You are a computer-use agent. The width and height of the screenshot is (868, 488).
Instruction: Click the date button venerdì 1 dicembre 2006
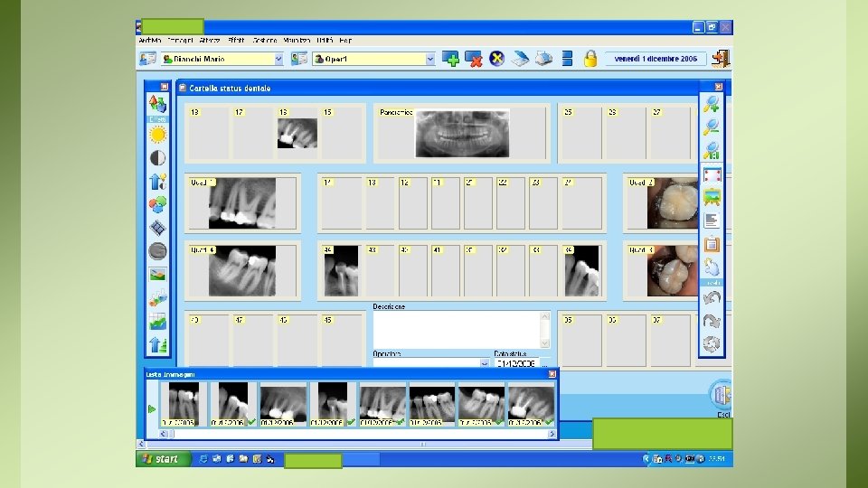tap(656, 59)
